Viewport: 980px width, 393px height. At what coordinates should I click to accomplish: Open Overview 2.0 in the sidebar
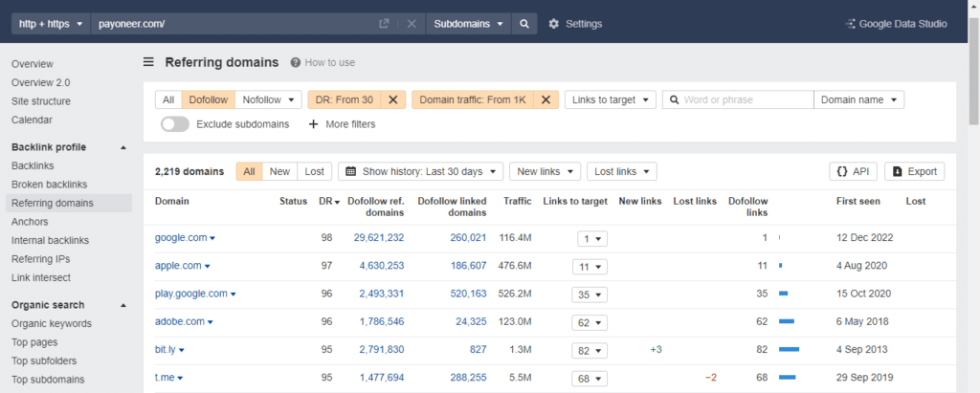point(40,82)
